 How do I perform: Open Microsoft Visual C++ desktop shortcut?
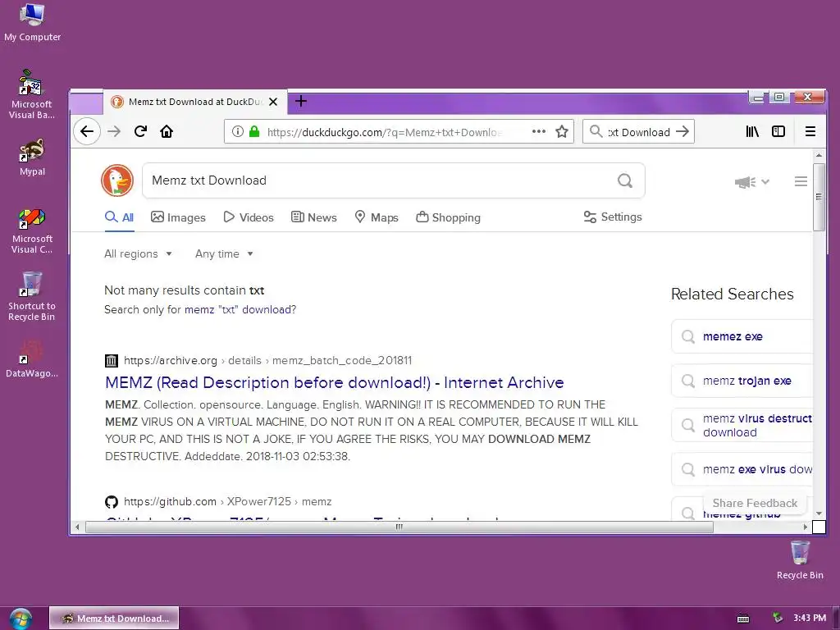pyautogui.click(x=32, y=231)
